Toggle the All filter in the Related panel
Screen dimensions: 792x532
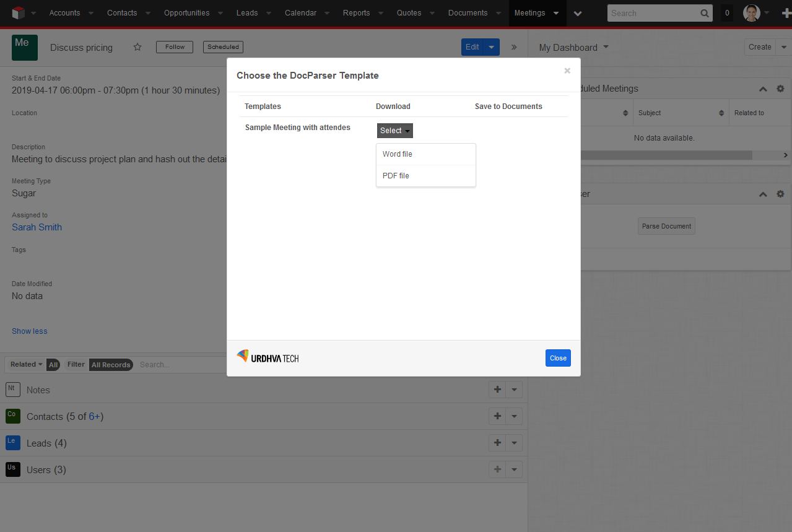tap(53, 365)
